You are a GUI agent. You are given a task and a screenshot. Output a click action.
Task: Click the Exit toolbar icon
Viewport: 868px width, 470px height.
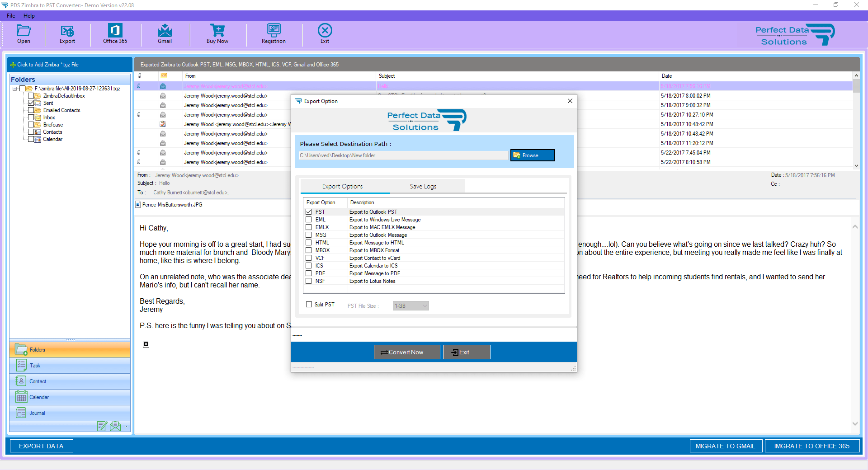coord(325,30)
